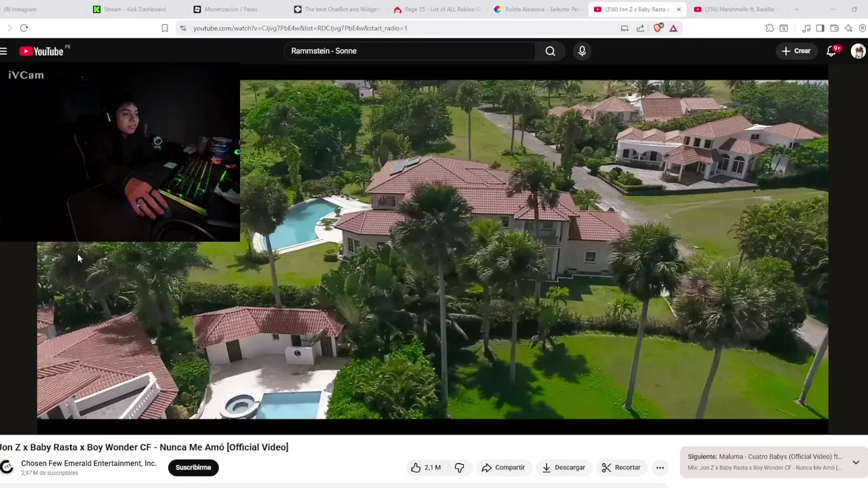Viewport: 868px width, 488px height.
Task: Open the site settings icon in the address bar
Action: coord(182,28)
